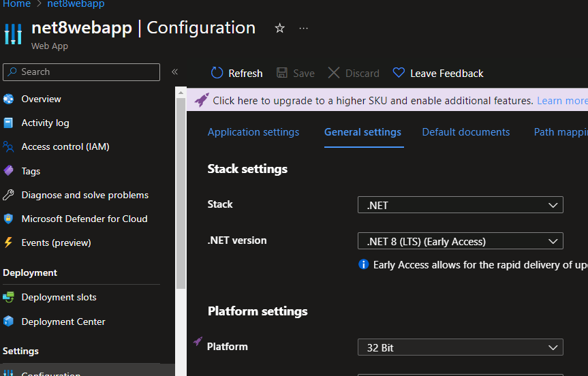Click the Refresh circular arrow icon
Viewport: 588px width, 376px height.
click(217, 73)
